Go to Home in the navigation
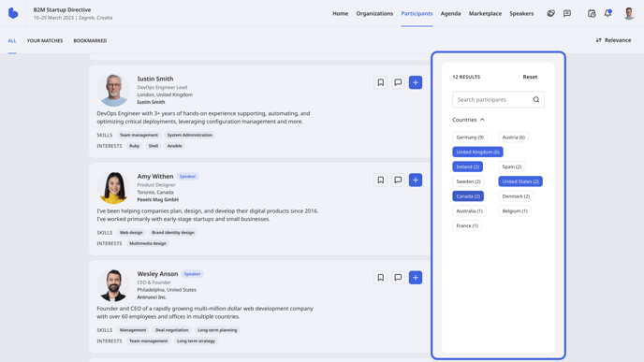Image resolution: width=644 pixels, height=362 pixels. click(340, 13)
